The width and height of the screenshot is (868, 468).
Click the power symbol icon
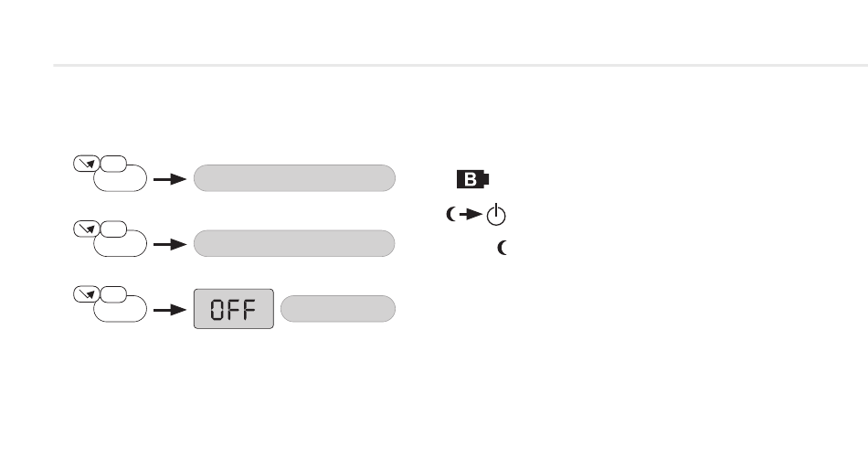(x=496, y=214)
